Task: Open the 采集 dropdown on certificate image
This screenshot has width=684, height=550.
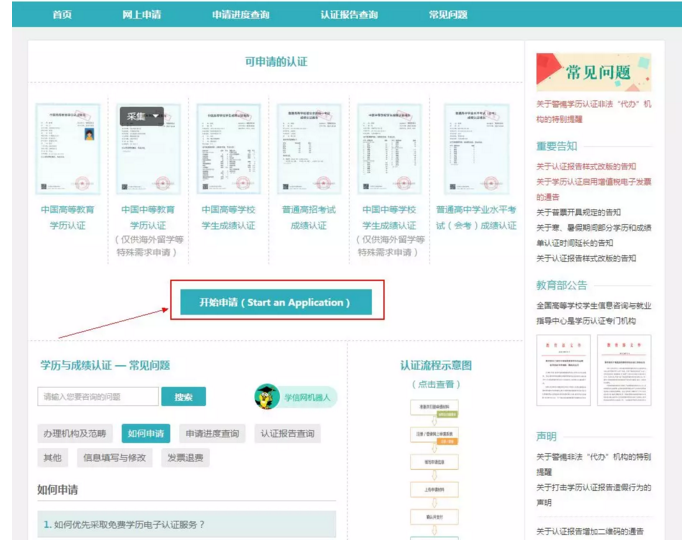Action: click(x=142, y=117)
